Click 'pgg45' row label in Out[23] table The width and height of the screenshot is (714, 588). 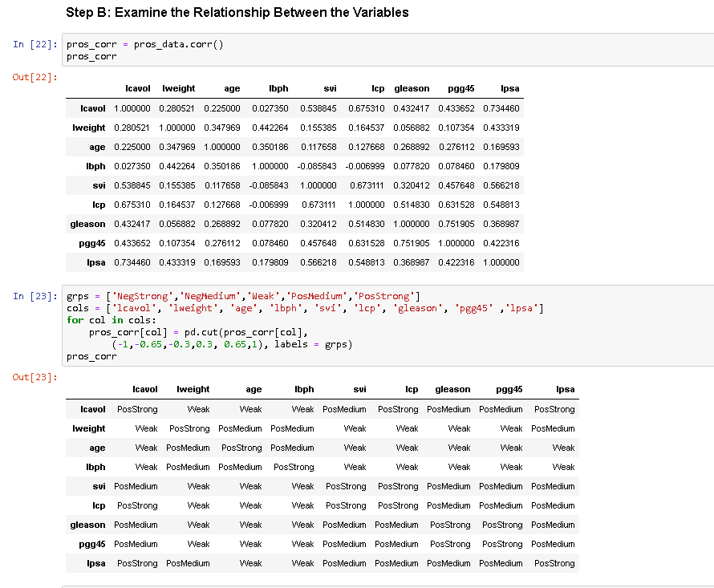[x=92, y=544]
